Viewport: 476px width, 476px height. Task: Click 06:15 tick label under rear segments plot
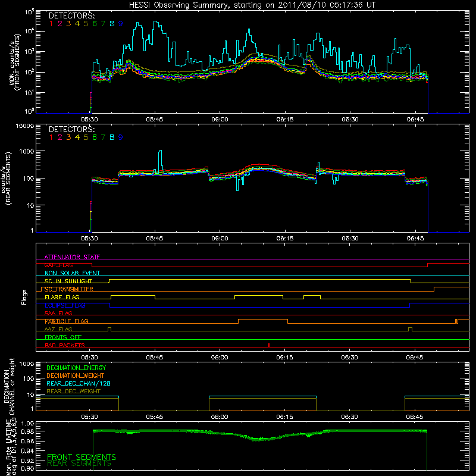285,239
